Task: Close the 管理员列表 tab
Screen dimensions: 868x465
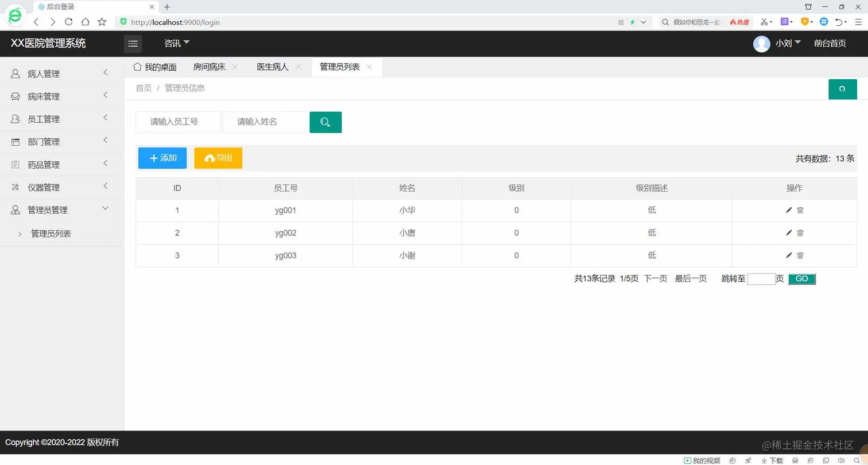Action: [x=369, y=67]
